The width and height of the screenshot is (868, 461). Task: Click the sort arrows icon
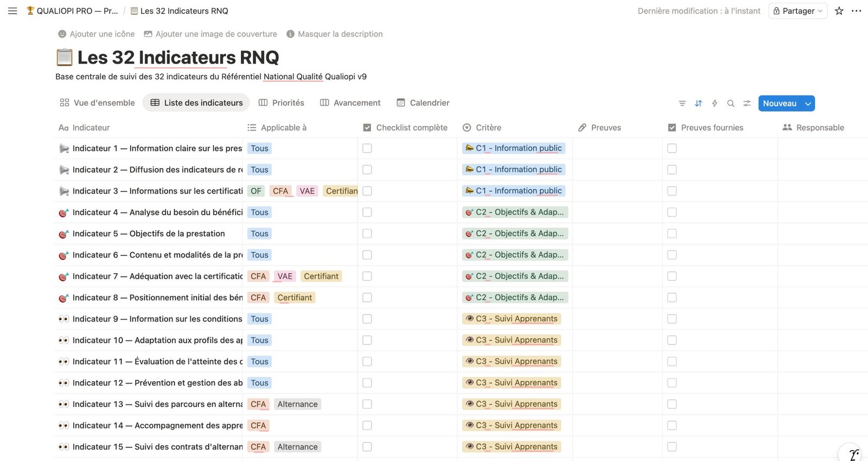(699, 104)
